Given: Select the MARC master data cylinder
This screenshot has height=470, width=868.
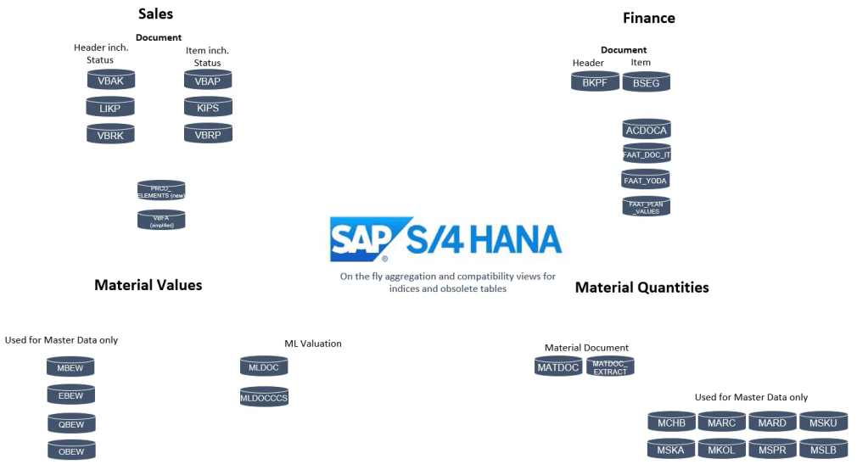Looking at the screenshot, I should coord(721,422).
